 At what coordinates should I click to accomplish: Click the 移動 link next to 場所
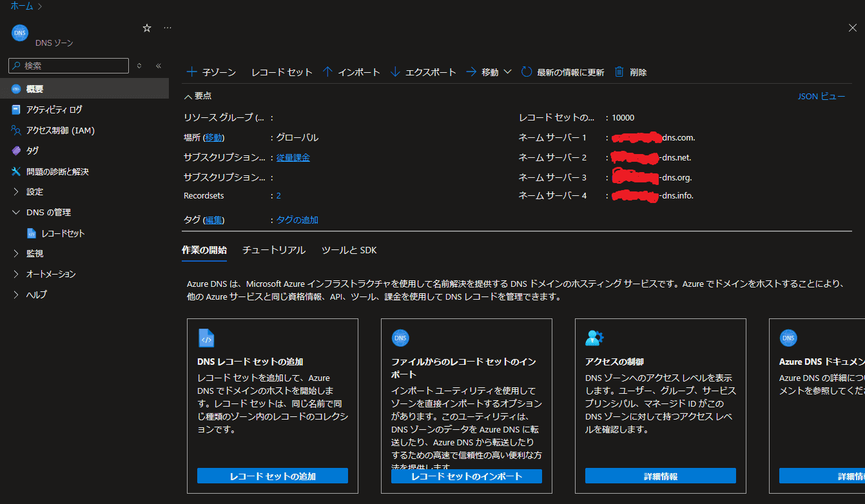(x=215, y=138)
